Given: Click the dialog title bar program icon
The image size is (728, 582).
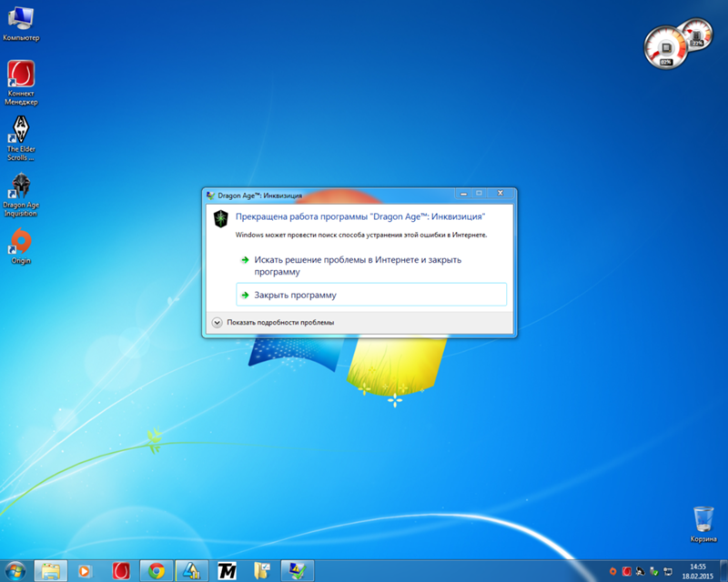Looking at the screenshot, I should [x=210, y=196].
